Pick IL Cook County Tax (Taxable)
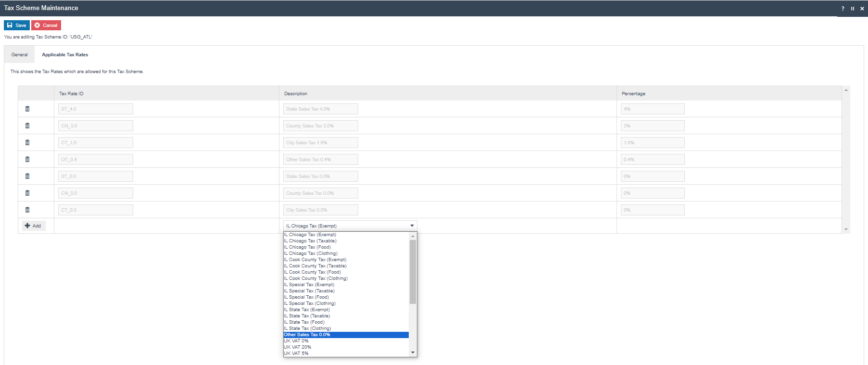The width and height of the screenshot is (868, 365). click(x=346, y=266)
